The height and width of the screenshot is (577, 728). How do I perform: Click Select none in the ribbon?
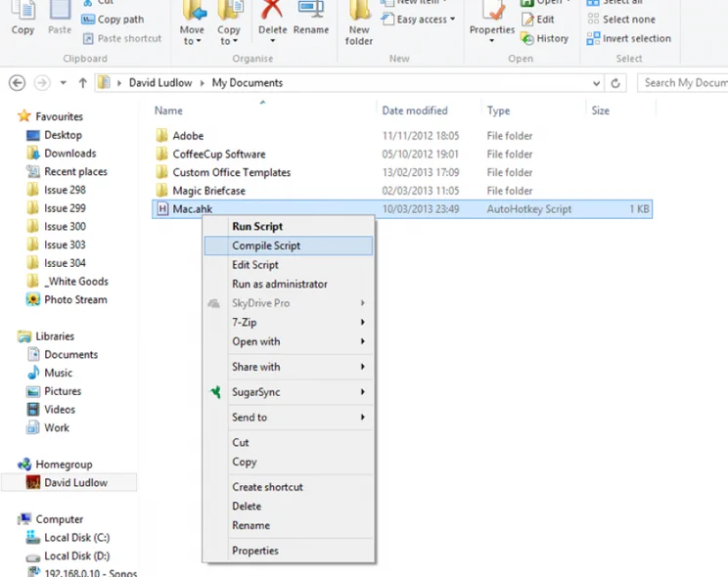pos(621,20)
